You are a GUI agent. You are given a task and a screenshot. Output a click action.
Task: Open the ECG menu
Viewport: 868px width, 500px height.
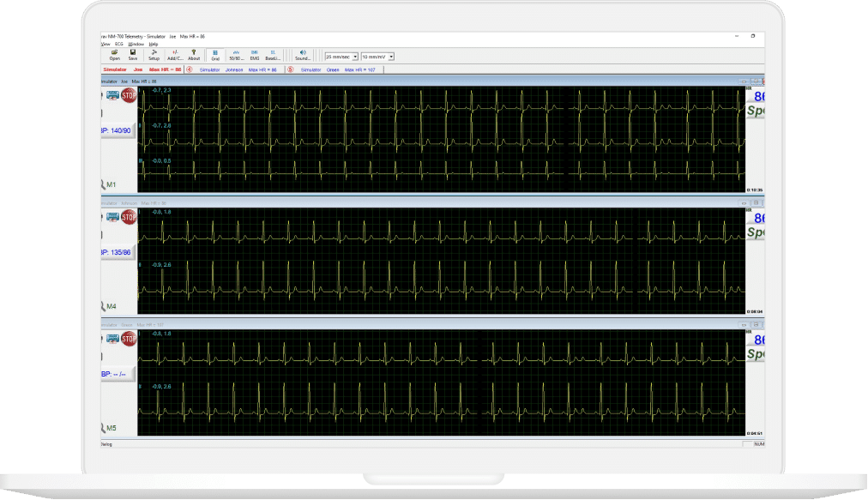[x=119, y=44]
